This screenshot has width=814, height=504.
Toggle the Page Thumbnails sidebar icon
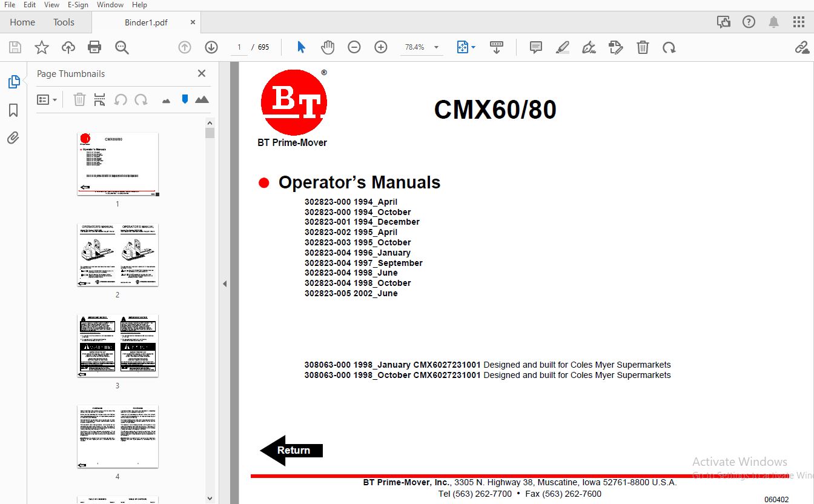pos(13,82)
